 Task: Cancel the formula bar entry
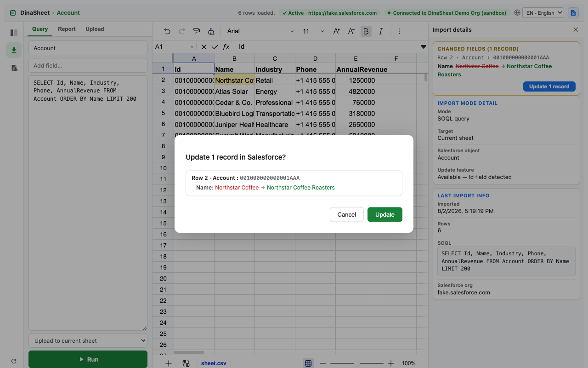(x=204, y=47)
